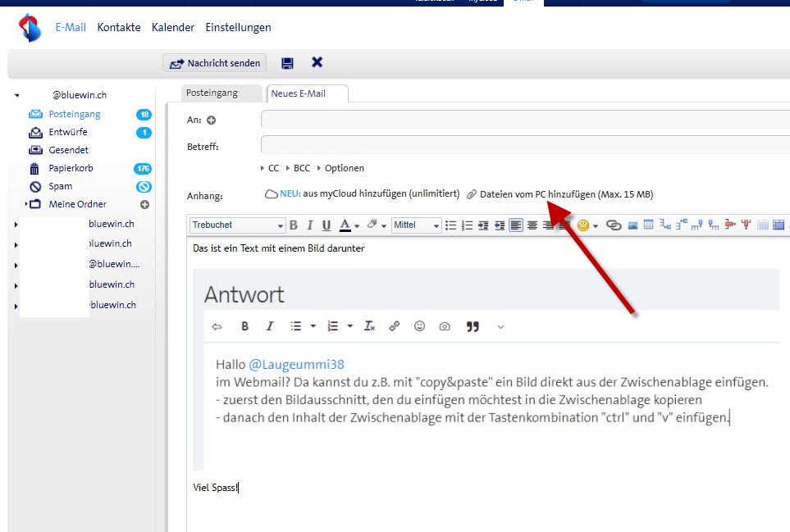Open the font color picker arrow
Viewport: 790px width, 532px height.
(357, 226)
